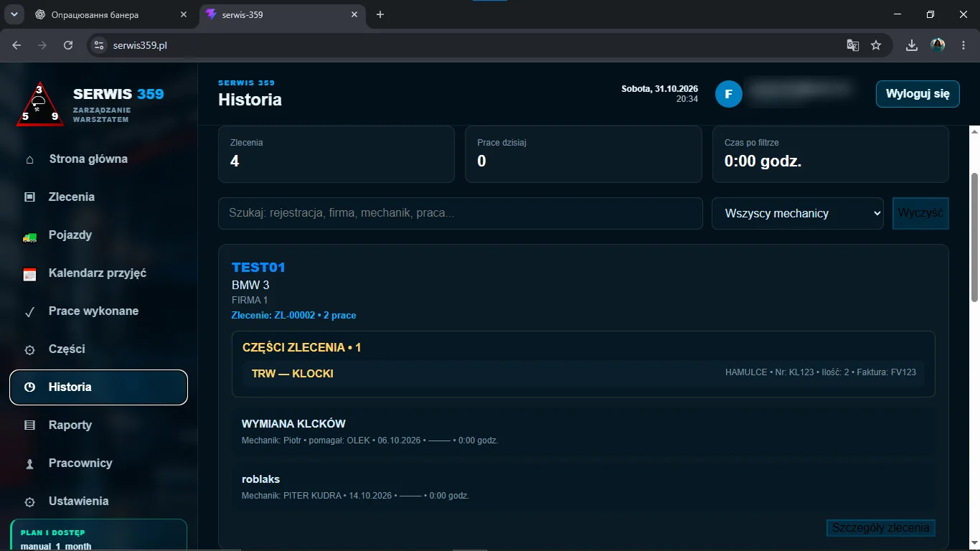Image resolution: width=980 pixels, height=551 pixels.
Task: Open the site information icon in address bar
Action: pos(100,45)
